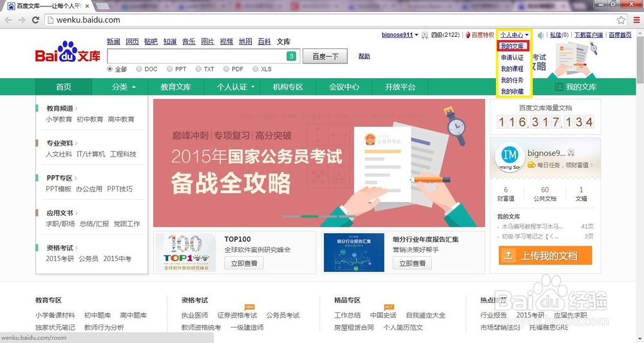
Task: Click the TOP100 thumbnail image
Action: (185, 253)
